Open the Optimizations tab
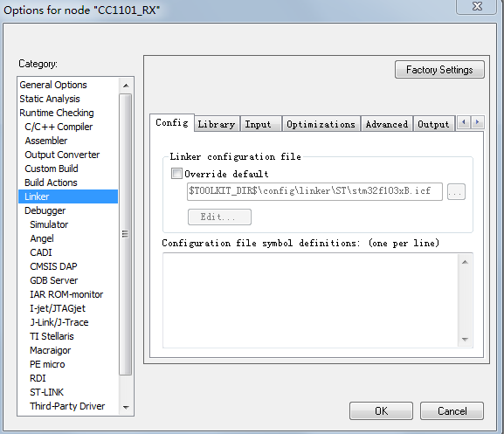 pyautogui.click(x=321, y=124)
